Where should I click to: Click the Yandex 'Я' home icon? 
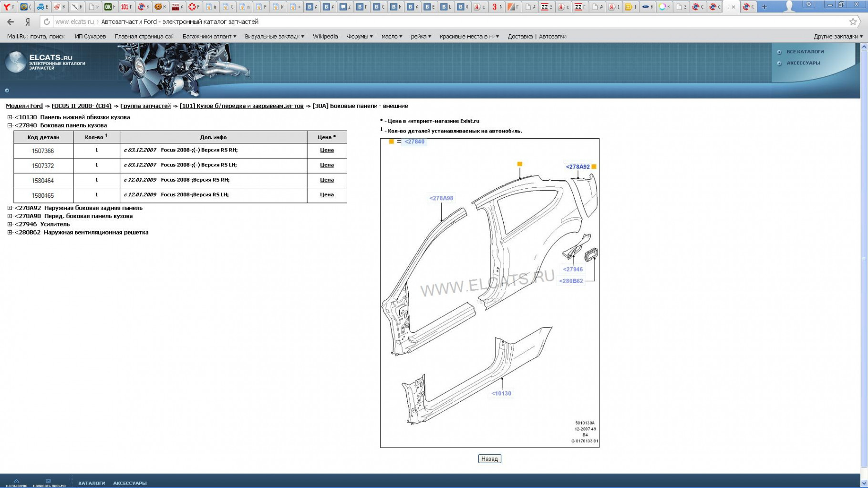point(28,22)
